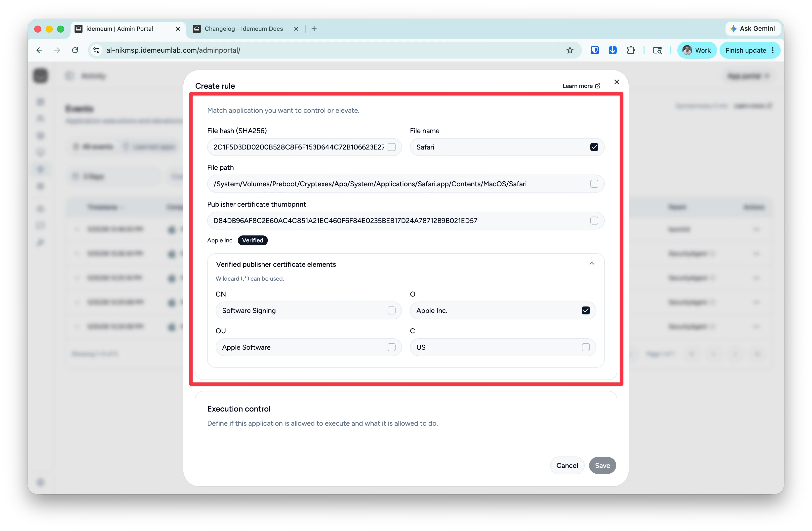Close the Changelog Idemeum Docs tab
812x531 pixels.
[296, 29]
